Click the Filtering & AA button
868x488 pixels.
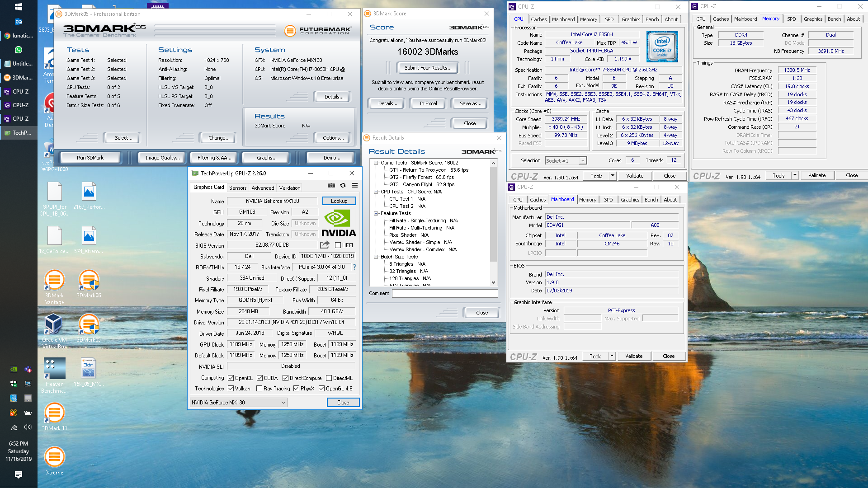pyautogui.click(x=214, y=158)
